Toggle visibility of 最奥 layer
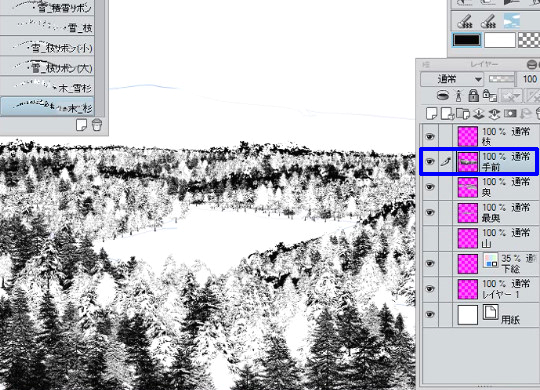The image size is (540, 390). tap(429, 213)
